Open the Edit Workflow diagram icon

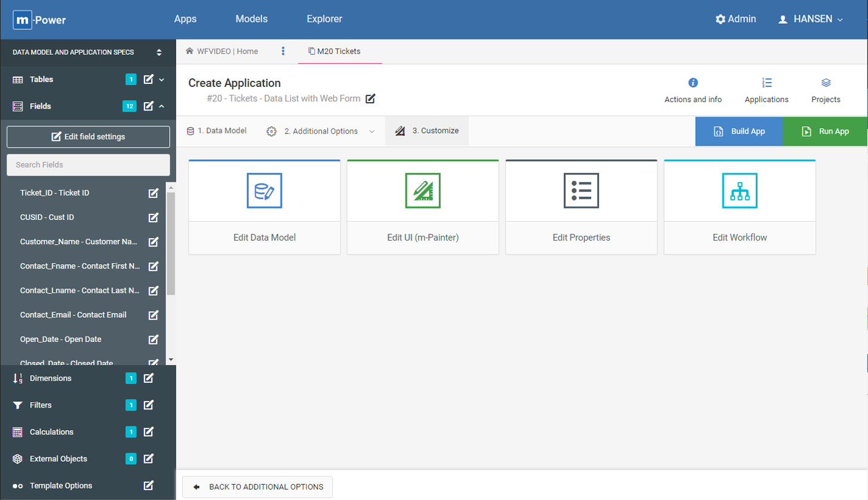[x=739, y=191]
